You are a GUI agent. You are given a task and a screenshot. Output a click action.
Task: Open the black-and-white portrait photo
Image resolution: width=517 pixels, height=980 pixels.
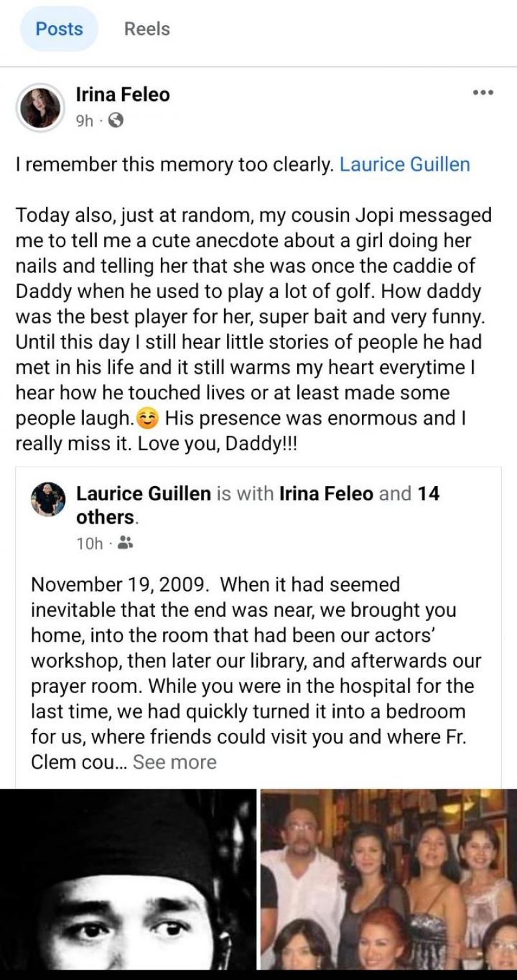point(128,879)
